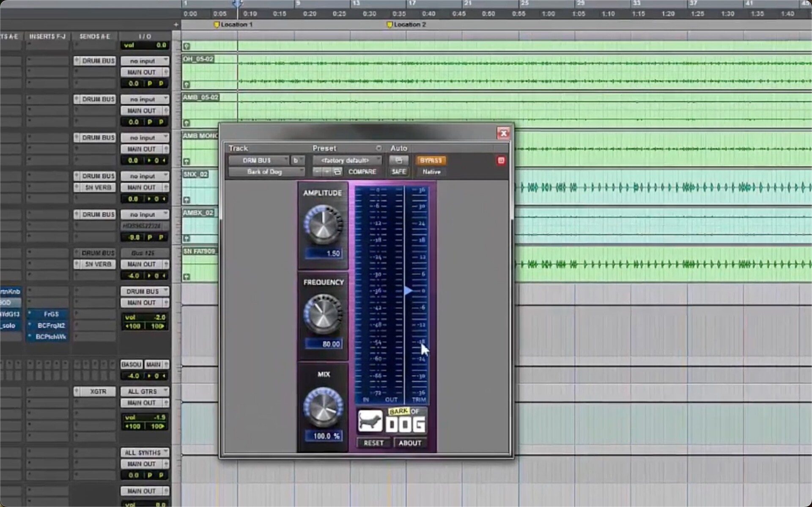Image resolution: width=812 pixels, height=507 pixels.
Task: Click the Bark of Dog dachshund logo
Action: (x=370, y=421)
